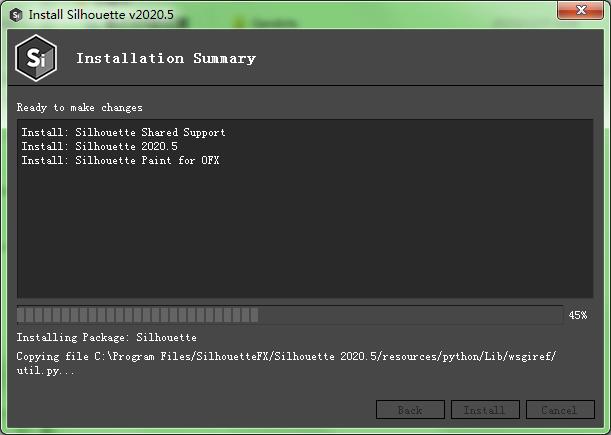Click the unfilled part of the progress bar
Viewport: 611px width, 435px height.
coord(411,315)
